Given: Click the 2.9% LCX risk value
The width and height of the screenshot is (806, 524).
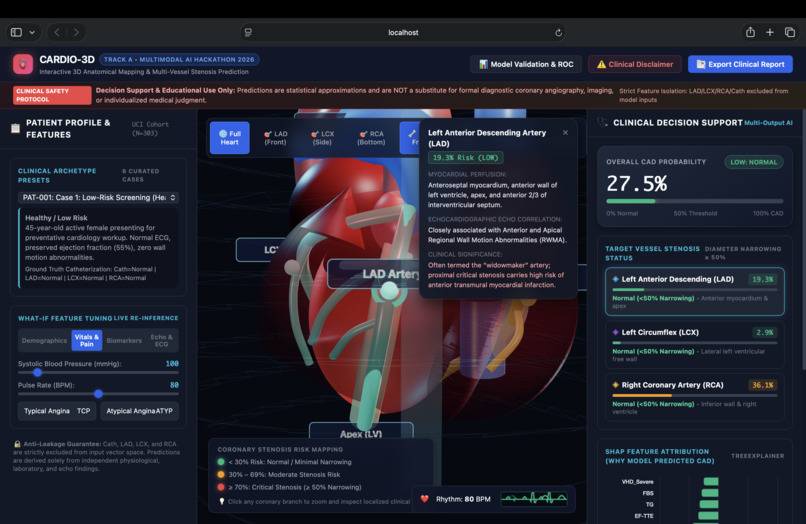Looking at the screenshot, I should click(x=764, y=332).
